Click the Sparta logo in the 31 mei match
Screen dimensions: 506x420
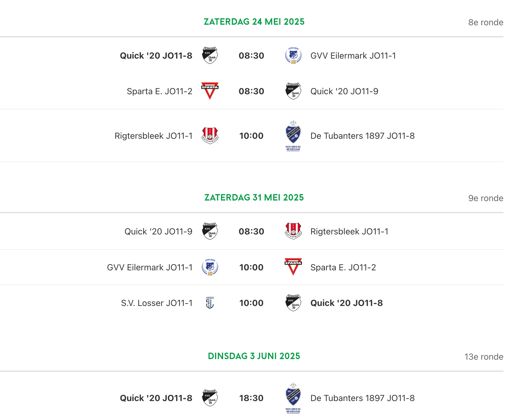tap(293, 267)
